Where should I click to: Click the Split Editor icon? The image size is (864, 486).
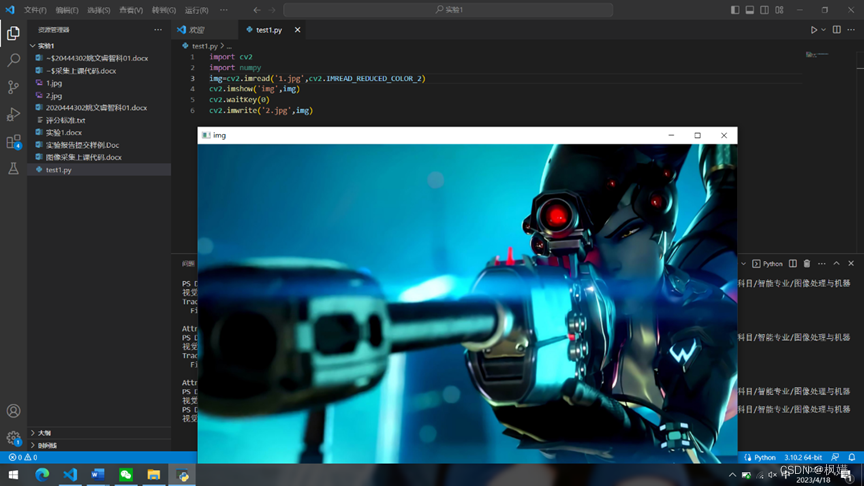(x=836, y=30)
